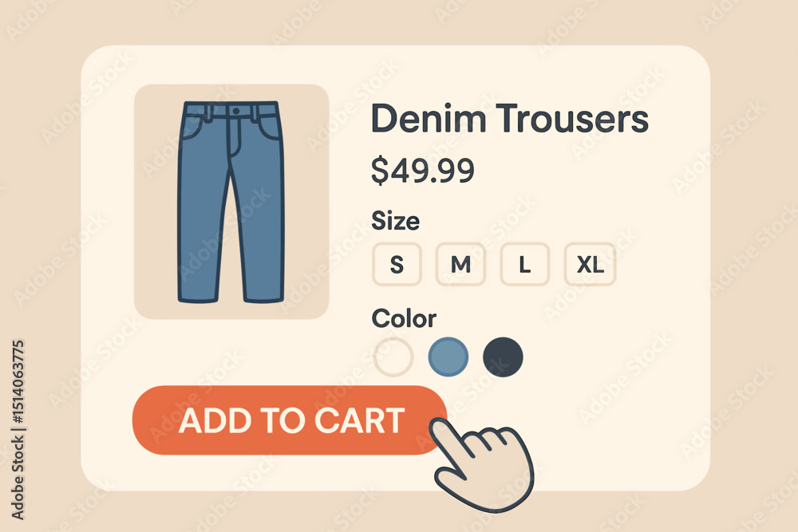Image resolution: width=798 pixels, height=532 pixels.
Task: Click the Adobe Stock vertical text
Action: [18, 480]
